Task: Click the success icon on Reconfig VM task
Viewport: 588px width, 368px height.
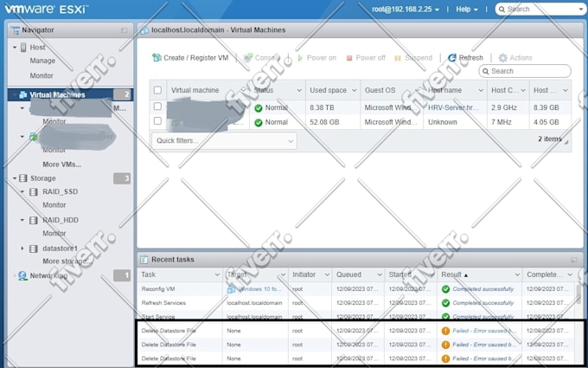Action: pos(445,289)
